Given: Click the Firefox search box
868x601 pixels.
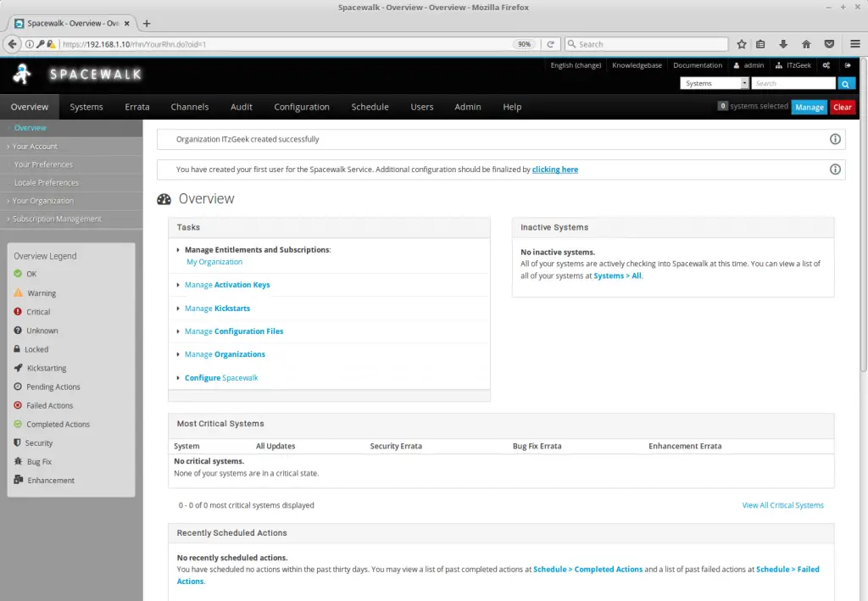Looking at the screenshot, I should point(647,44).
